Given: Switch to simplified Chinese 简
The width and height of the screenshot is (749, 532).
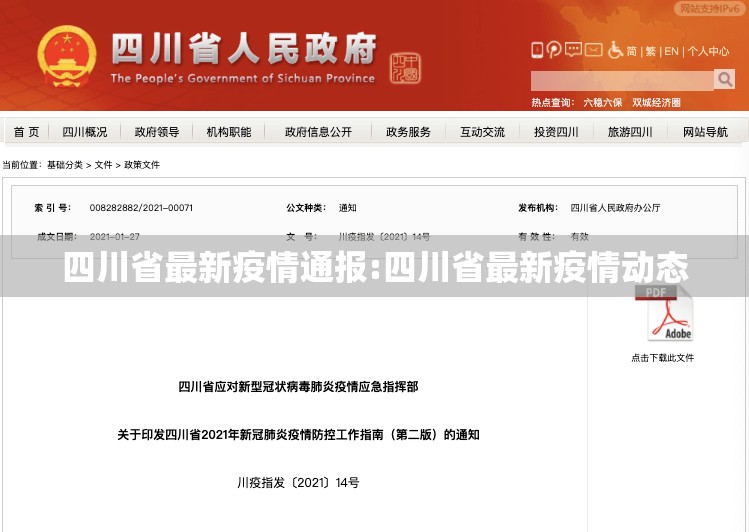Looking at the screenshot, I should [x=632, y=51].
